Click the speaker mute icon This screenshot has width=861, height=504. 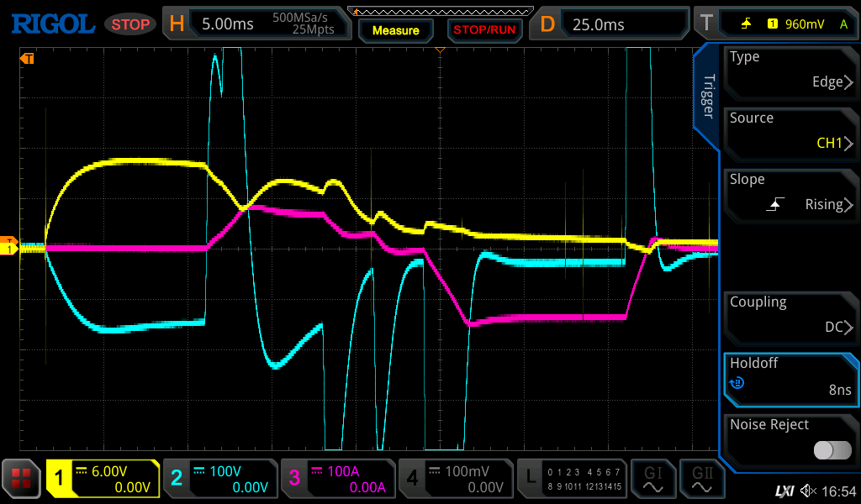click(808, 491)
